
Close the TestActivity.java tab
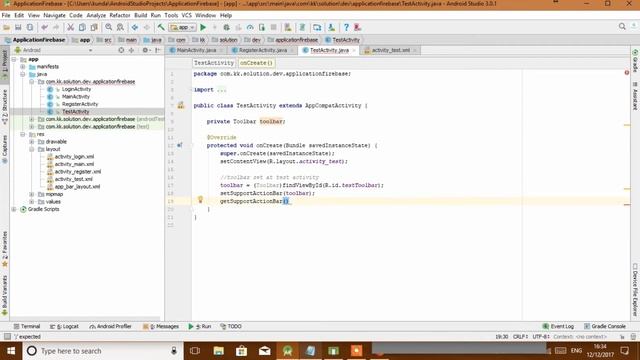tap(354, 50)
